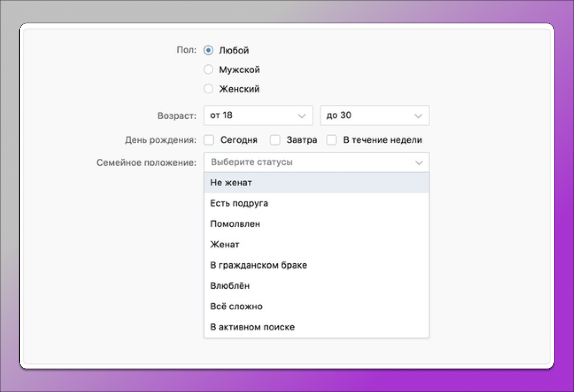The height and width of the screenshot is (392, 574).
Task: Choose Мужской gender option
Action: (x=209, y=69)
